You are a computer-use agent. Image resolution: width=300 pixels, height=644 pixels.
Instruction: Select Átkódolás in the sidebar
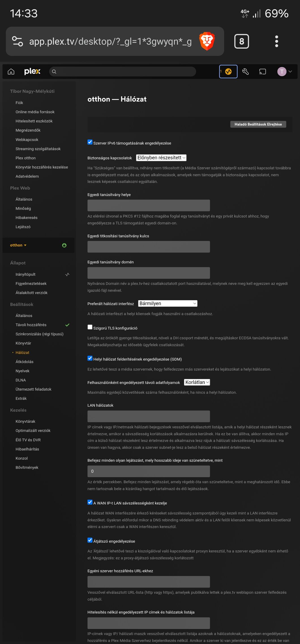click(x=24, y=362)
